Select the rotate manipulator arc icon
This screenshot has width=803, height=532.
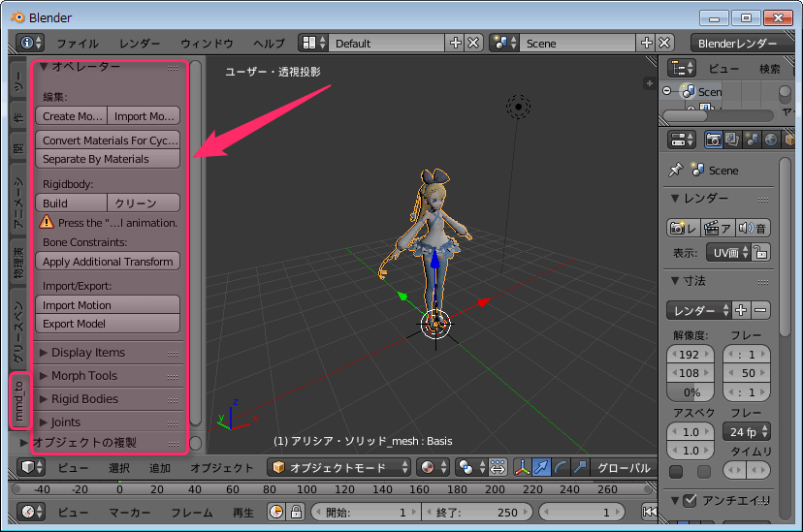click(561, 467)
